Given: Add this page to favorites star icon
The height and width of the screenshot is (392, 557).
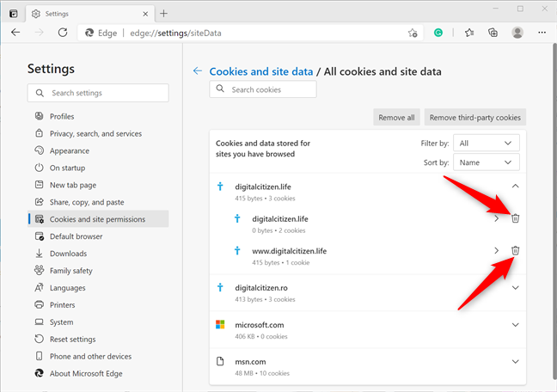Looking at the screenshot, I should pyautogui.click(x=413, y=33).
